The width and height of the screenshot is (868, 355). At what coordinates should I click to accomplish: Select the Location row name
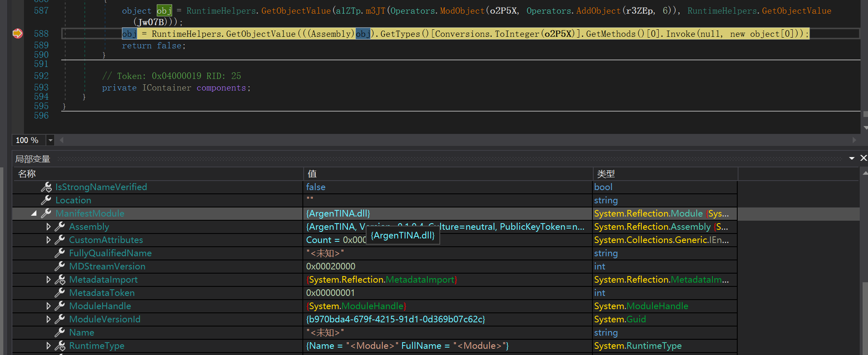tap(73, 200)
